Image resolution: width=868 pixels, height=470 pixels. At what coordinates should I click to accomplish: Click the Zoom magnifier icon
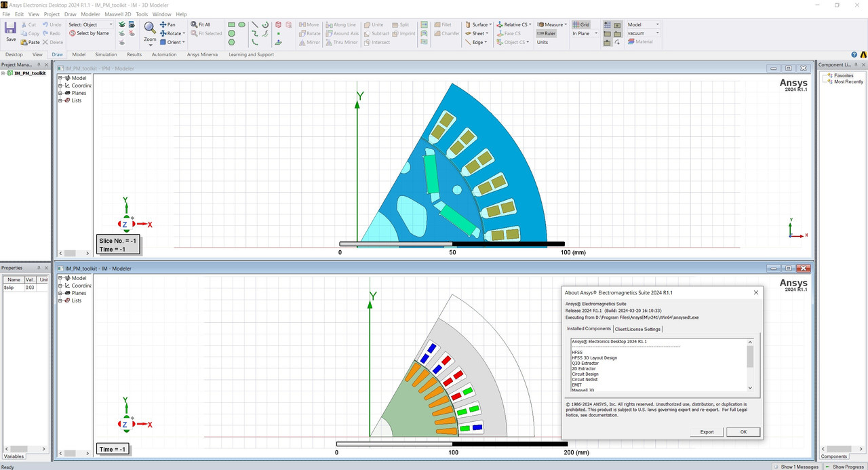tap(150, 27)
